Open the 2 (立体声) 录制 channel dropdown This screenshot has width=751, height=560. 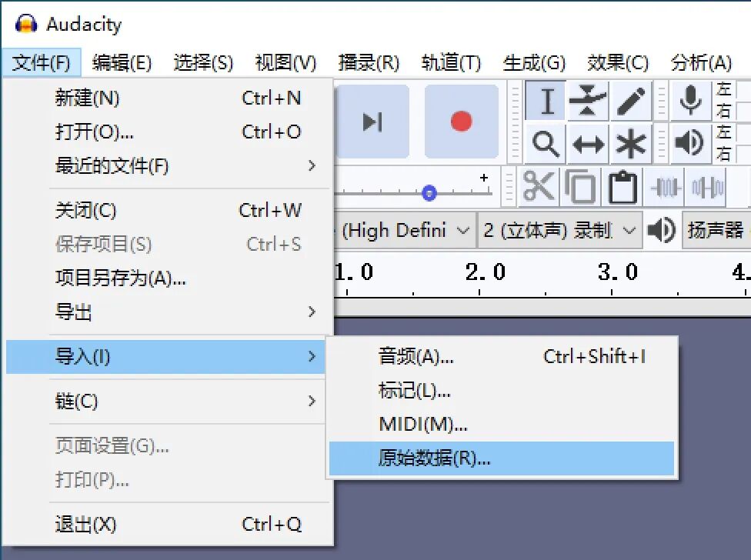[x=560, y=231]
